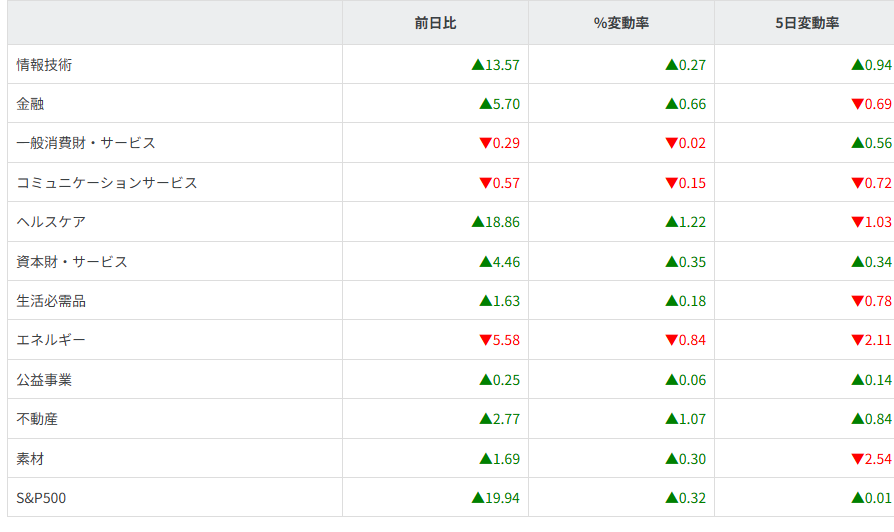Sort by the %変動率 column header
The image size is (894, 532).
coord(621,23)
